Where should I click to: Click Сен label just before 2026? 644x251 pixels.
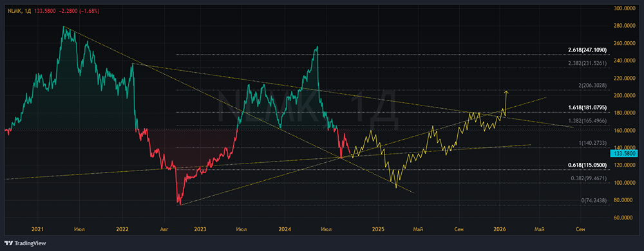[459, 229]
